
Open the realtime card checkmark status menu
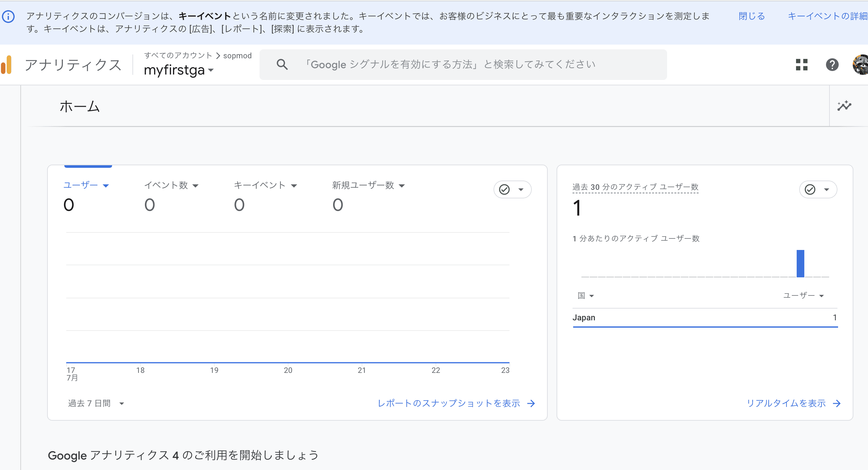click(x=818, y=190)
